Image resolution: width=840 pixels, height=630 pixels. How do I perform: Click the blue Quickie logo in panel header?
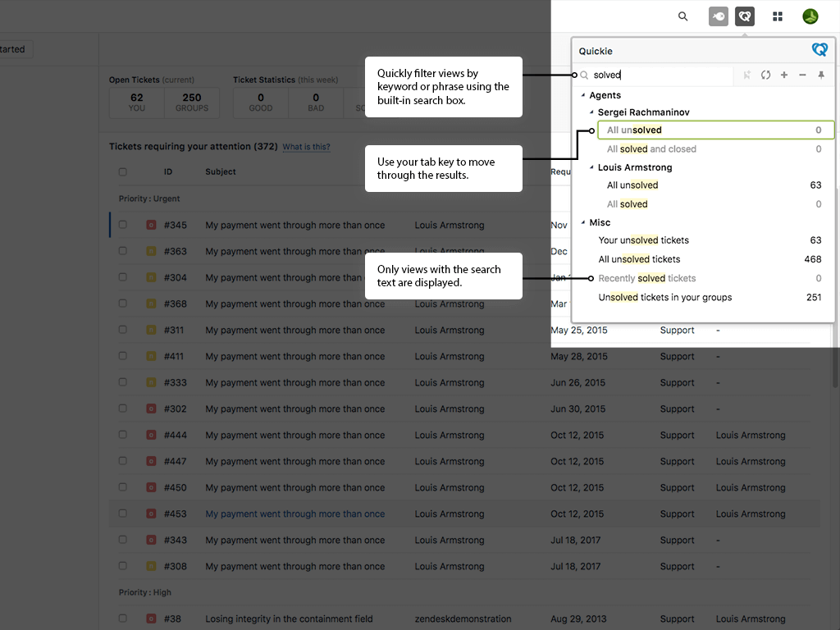(819, 50)
